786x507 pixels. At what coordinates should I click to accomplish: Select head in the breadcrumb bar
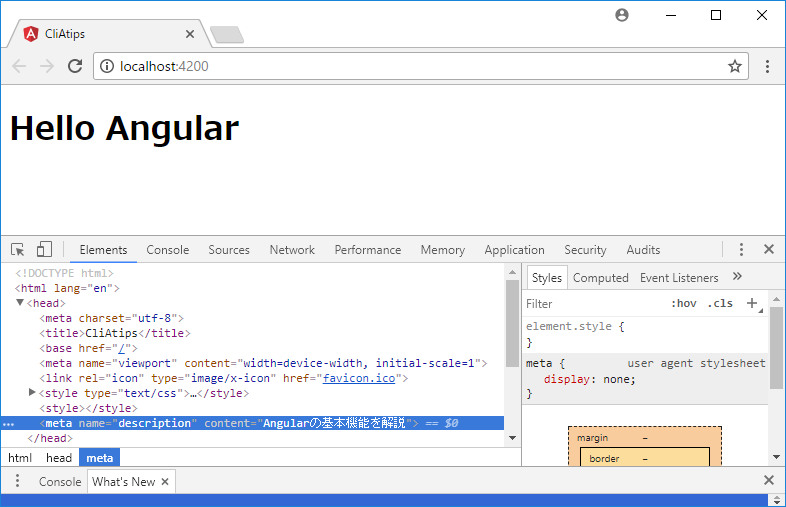[x=59, y=458]
